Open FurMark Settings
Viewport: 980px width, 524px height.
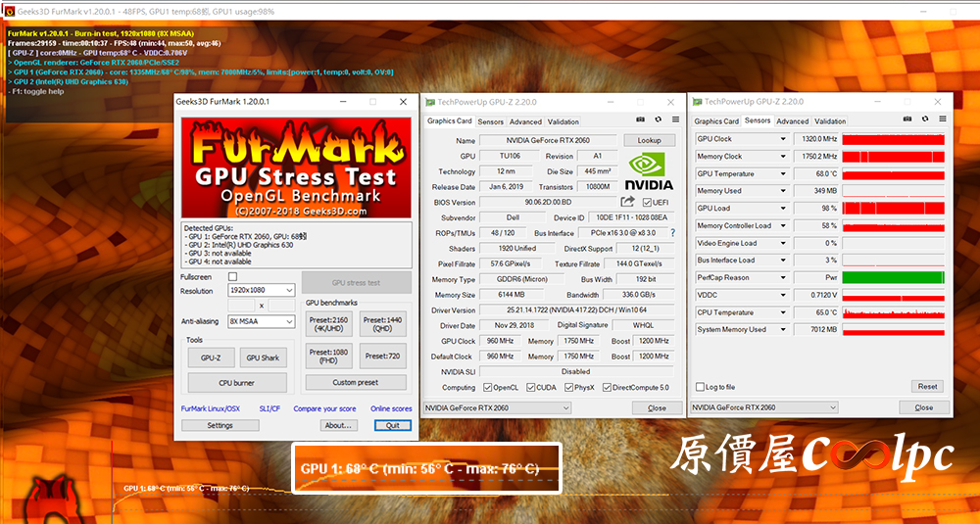[x=220, y=425]
